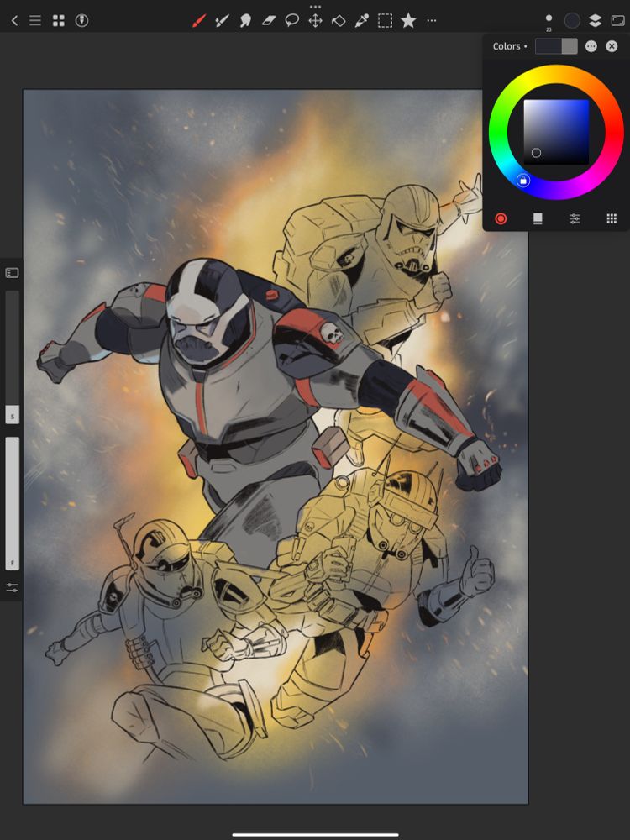This screenshot has width=630, height=840.
Task: Click the saturation-brightness square picker
Action: click(556, 132)
